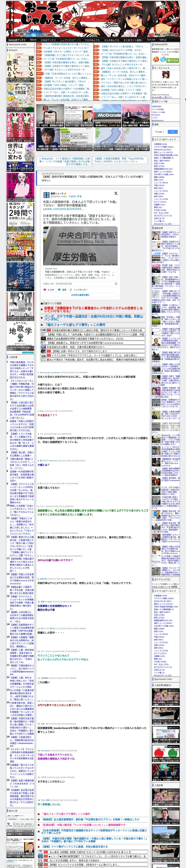Click the Google search magnifier button

pyautogui.click(x=173, y=132)
